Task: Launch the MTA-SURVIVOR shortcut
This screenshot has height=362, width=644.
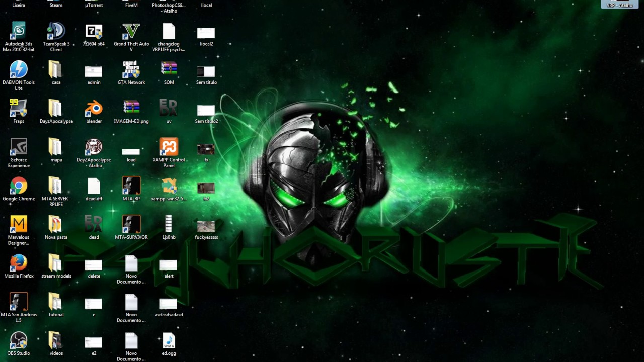Action: 131,225
